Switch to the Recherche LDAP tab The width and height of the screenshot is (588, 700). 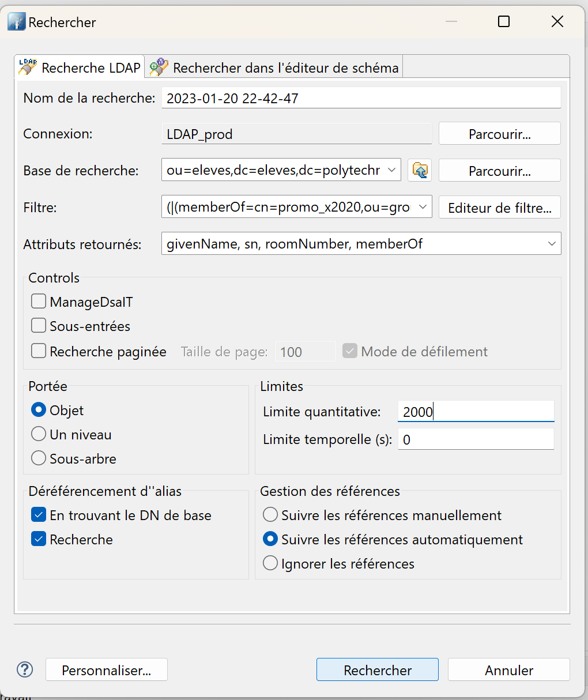[80, 67]
